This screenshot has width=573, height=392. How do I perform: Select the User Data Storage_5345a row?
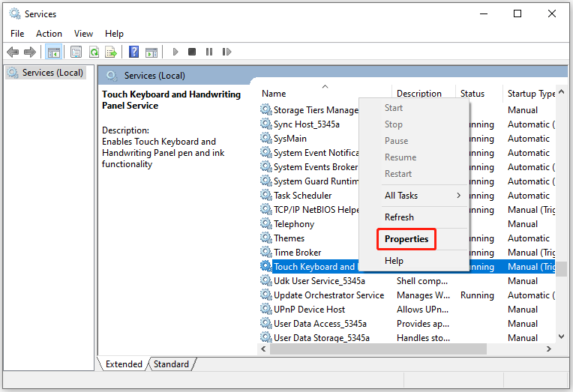pos(408,337)
